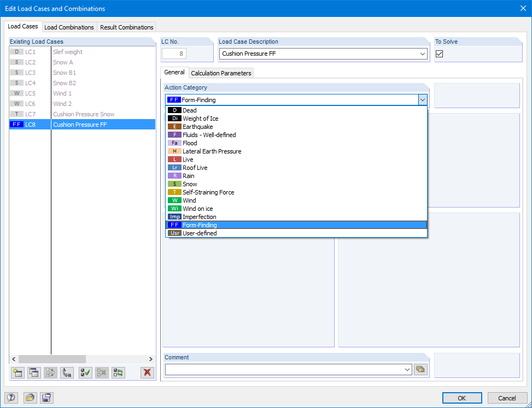Viewport: 532px width, 408px height.
Task: Open comment library icon beside Comment field
Action: pyautogui.click(x=420, y=369)
